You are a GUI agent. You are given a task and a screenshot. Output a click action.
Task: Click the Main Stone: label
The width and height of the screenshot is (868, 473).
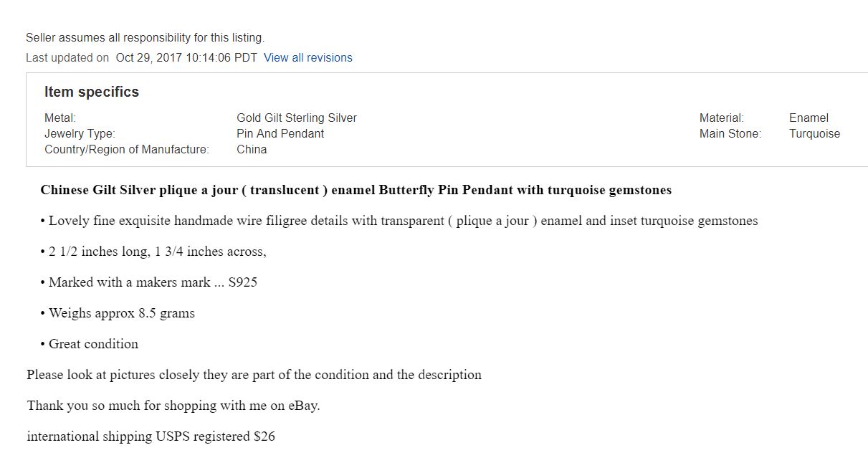click(730, 134)
